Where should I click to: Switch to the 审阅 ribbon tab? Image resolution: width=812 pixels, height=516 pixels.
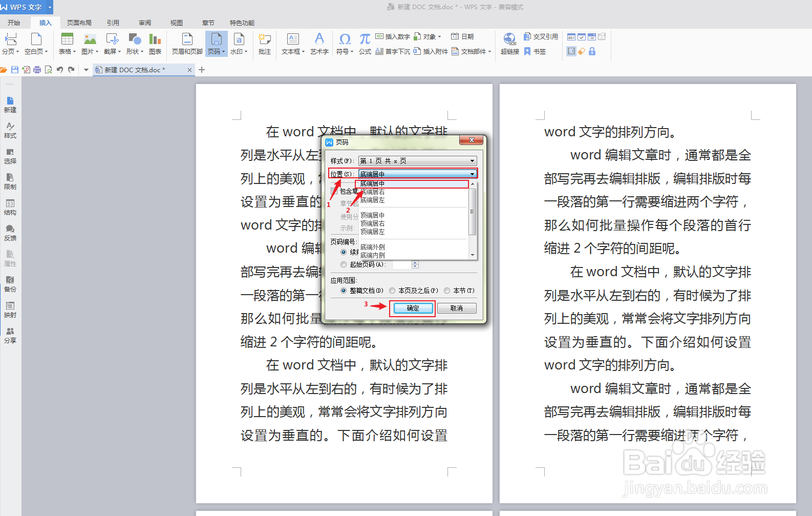tap(145, 23)
